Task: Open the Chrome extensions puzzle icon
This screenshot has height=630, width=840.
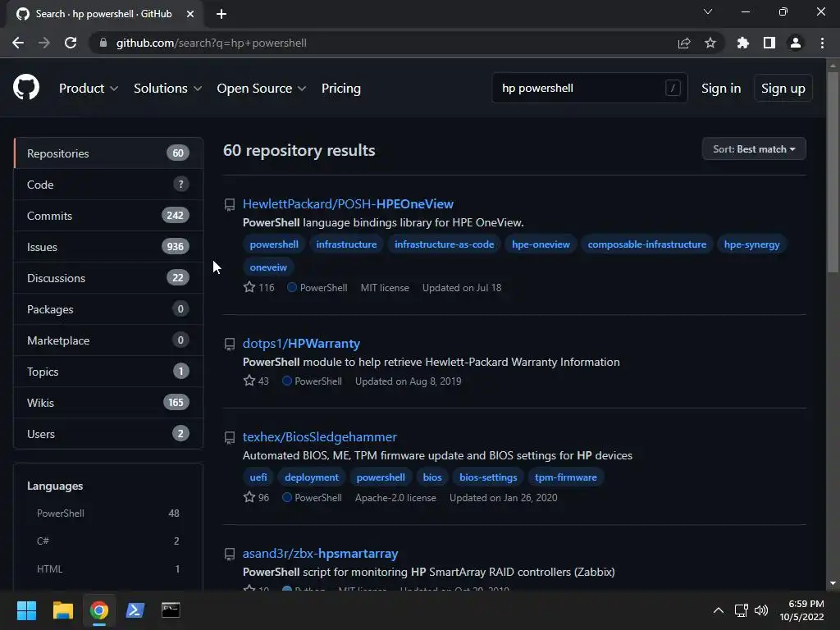Action: [x=742, y=43]
